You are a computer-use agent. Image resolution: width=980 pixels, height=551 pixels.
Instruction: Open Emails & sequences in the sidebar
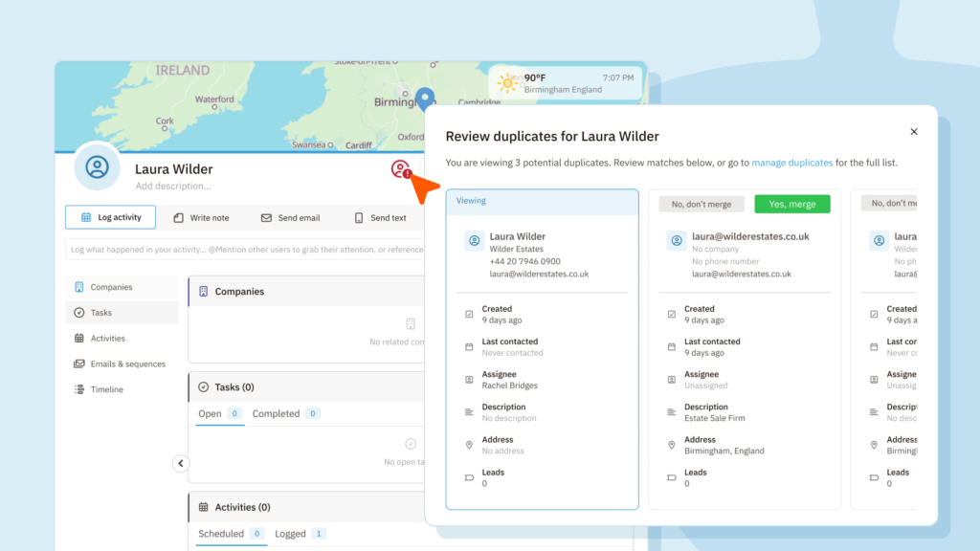pyautogui.click(x=122, y=364)
